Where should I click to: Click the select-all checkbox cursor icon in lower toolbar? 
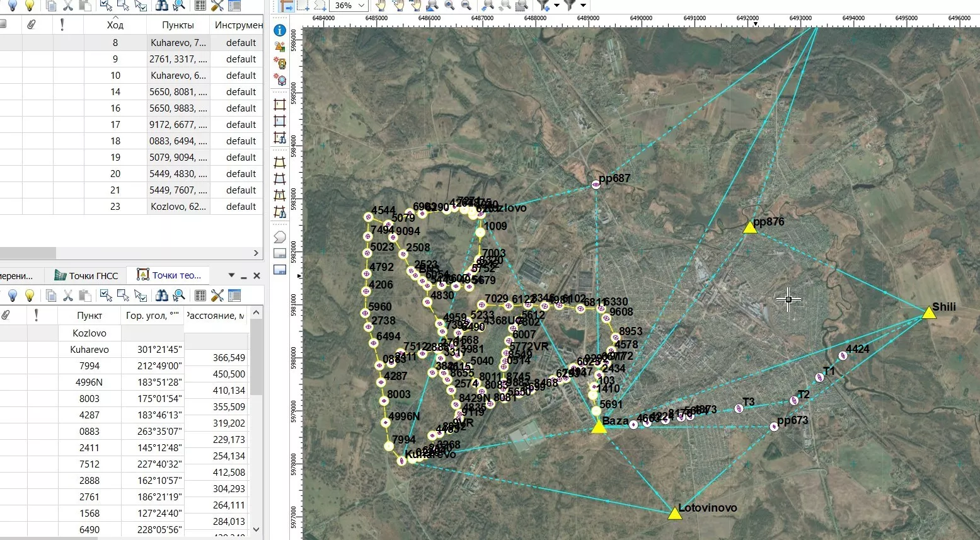(106, 296)
